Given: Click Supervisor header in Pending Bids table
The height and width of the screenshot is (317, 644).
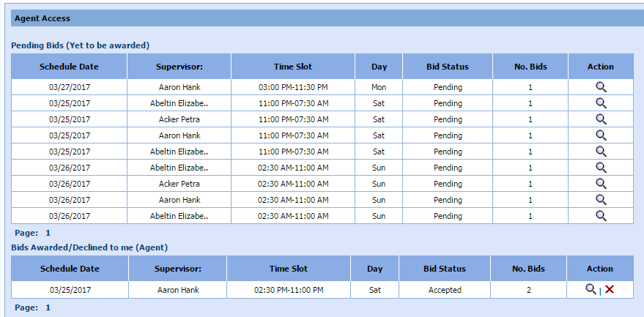Looking at the screenshot, I should [x=179, y=67].
